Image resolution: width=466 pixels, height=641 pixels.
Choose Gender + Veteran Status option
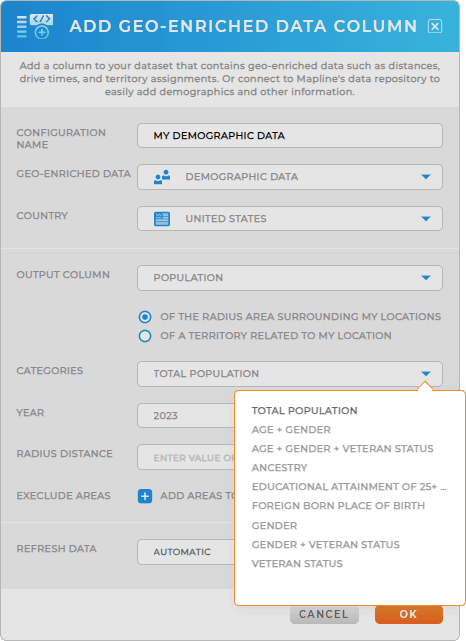pos(326,545)
